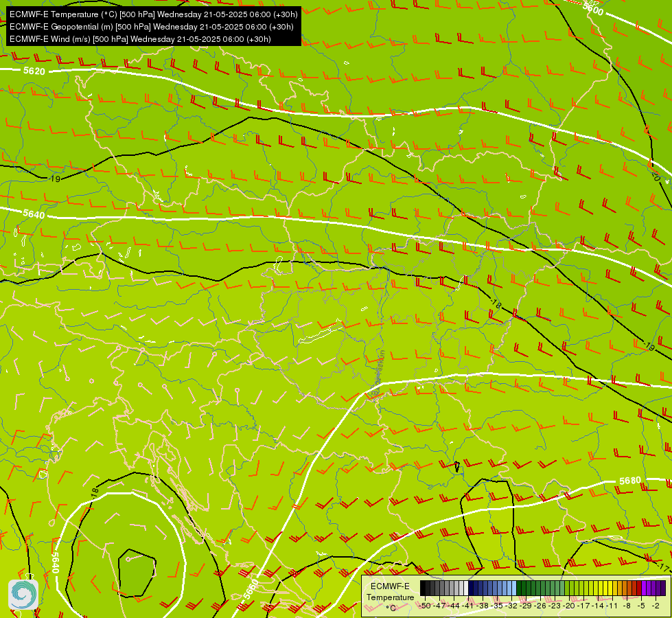The width and height of the screenshot is (672, 618).
Task: Click the -11 tick on the color bar
Action: [x=612, y=606]
